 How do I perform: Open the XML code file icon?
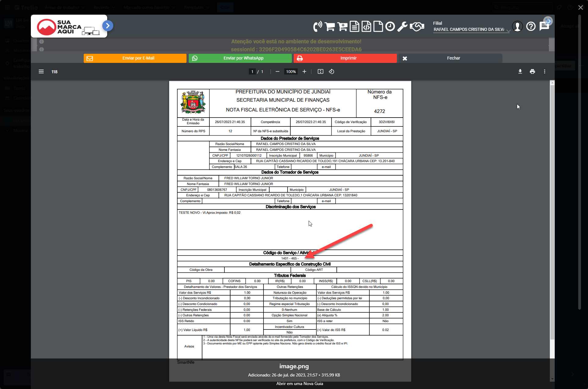point(366,27)
